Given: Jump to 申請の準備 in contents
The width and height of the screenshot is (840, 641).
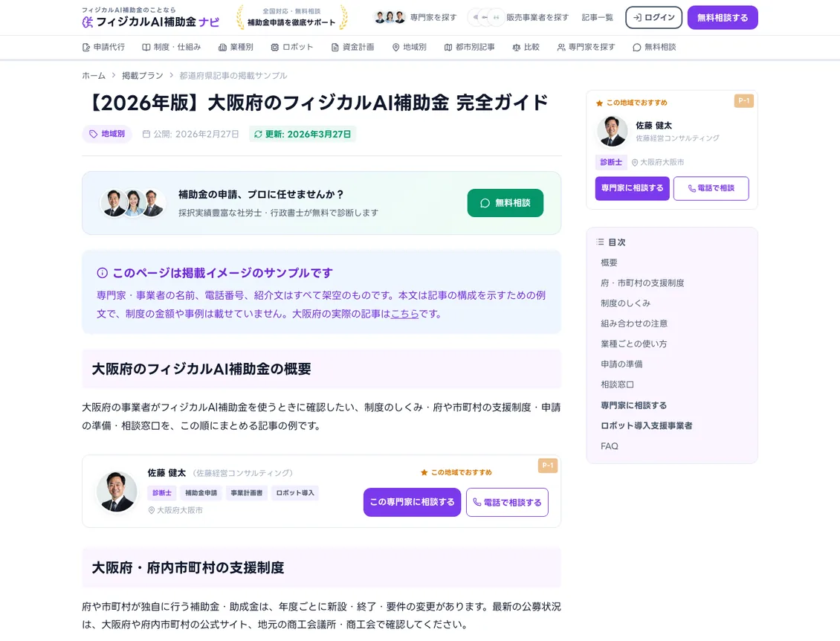Looking at the screenshot, I should (621, 364).
